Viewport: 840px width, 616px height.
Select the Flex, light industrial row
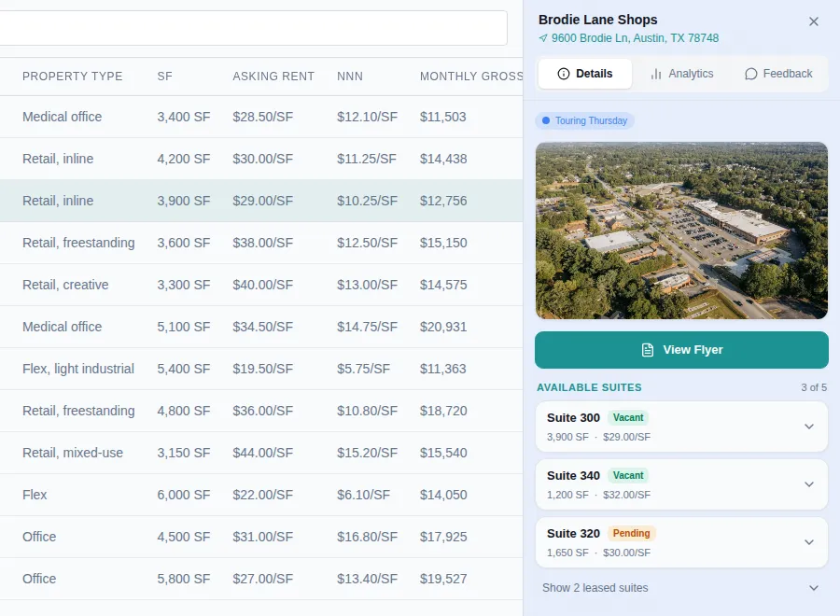pos(261,369)
